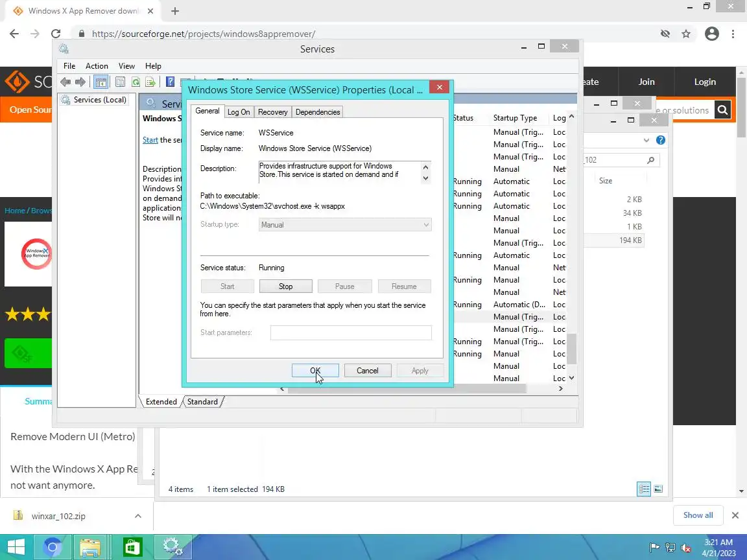The image size is (747, 560).
Task: Expand download options for winxar_102.zip
Action: pos(137,516)
